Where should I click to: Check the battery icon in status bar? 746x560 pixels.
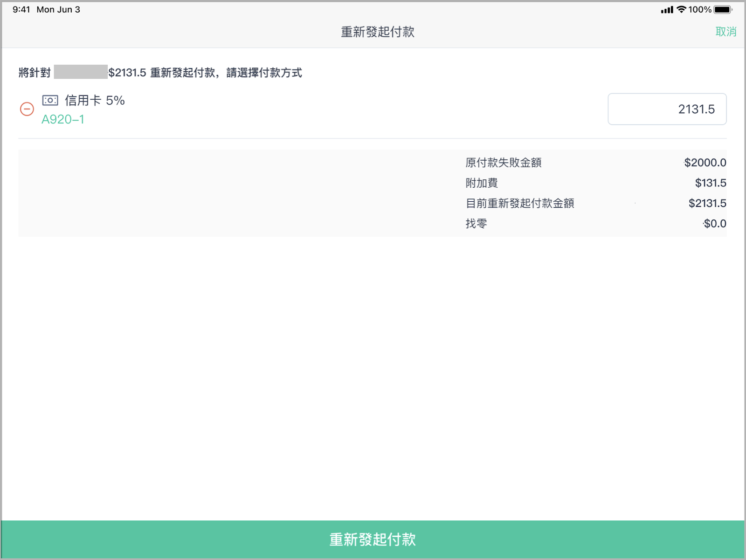[723, 9]
